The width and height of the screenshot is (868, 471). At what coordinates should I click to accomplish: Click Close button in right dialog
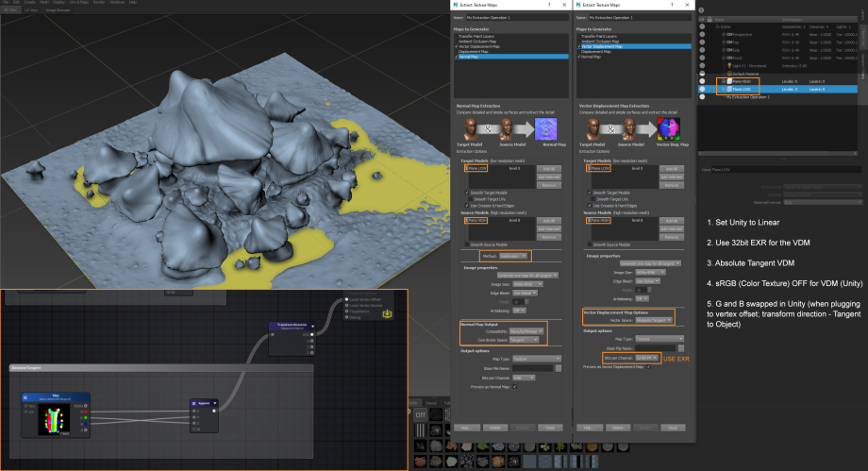[673, 428]
